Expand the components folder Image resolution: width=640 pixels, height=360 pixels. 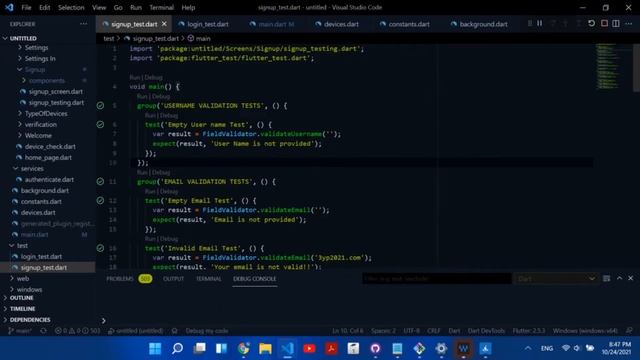24,81
